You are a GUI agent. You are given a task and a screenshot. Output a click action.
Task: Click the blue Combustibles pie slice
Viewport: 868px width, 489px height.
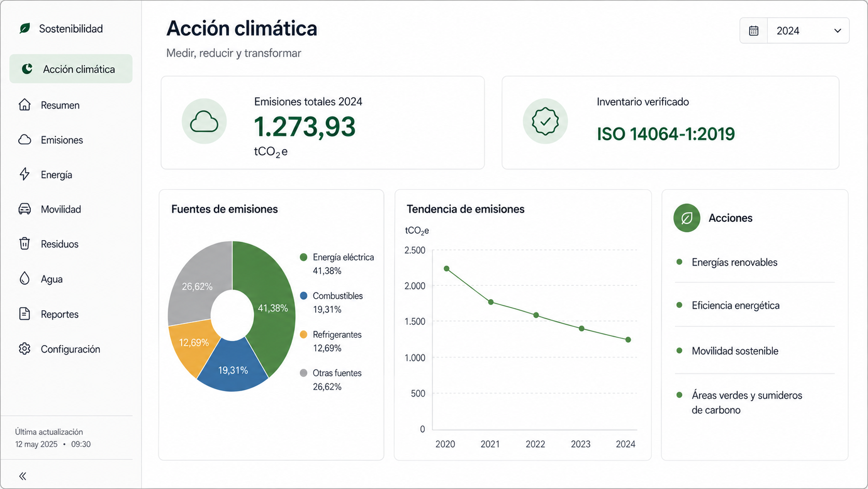click(233, 367)
